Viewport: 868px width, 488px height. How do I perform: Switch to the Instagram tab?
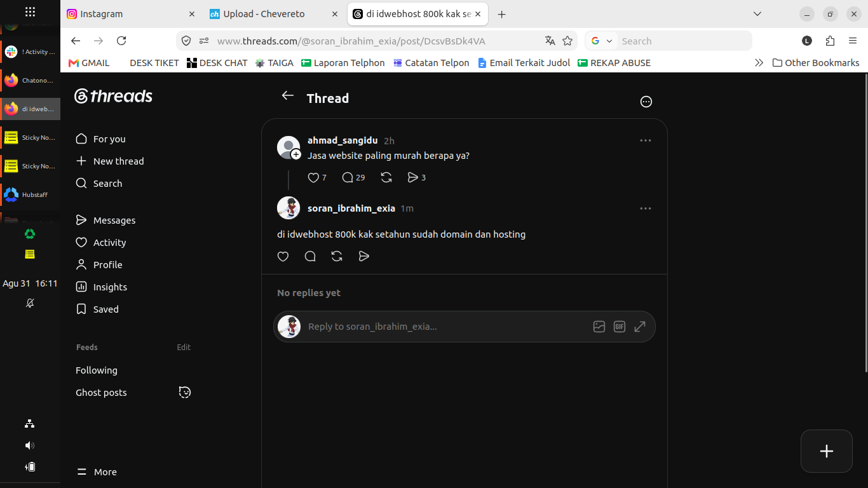click(x=132, y=14)
